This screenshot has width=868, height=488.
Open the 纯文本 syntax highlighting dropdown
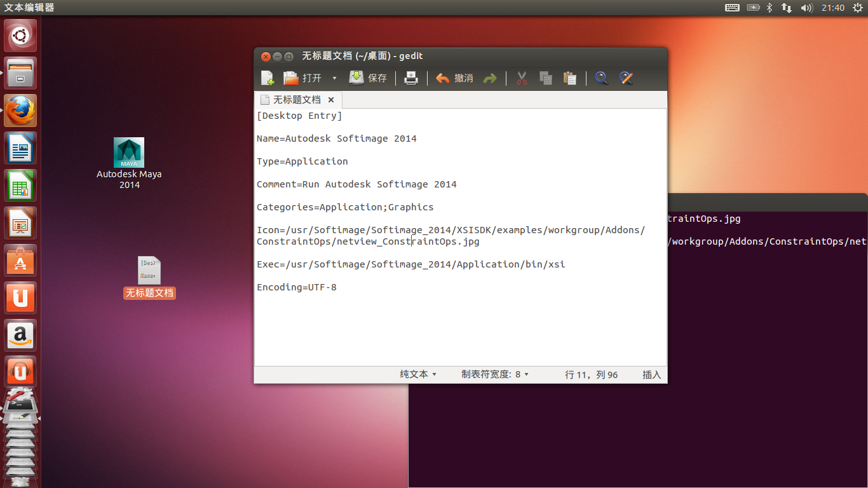pos(417,374)
